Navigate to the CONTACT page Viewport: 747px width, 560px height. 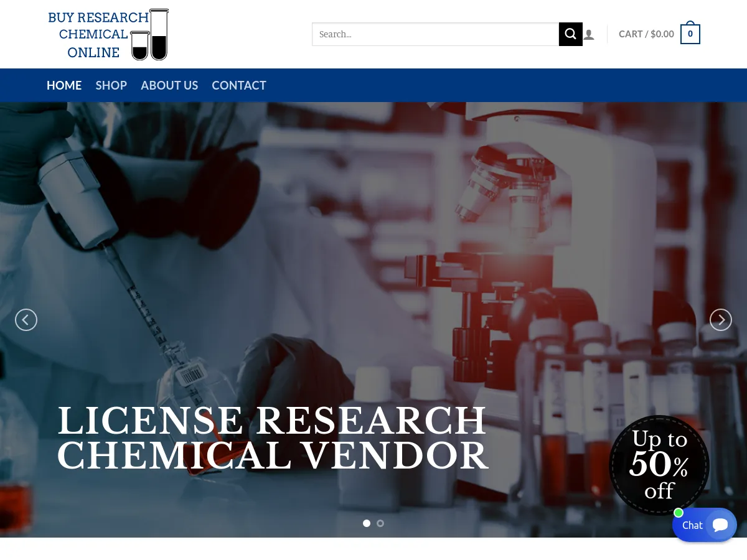[239, 85]
